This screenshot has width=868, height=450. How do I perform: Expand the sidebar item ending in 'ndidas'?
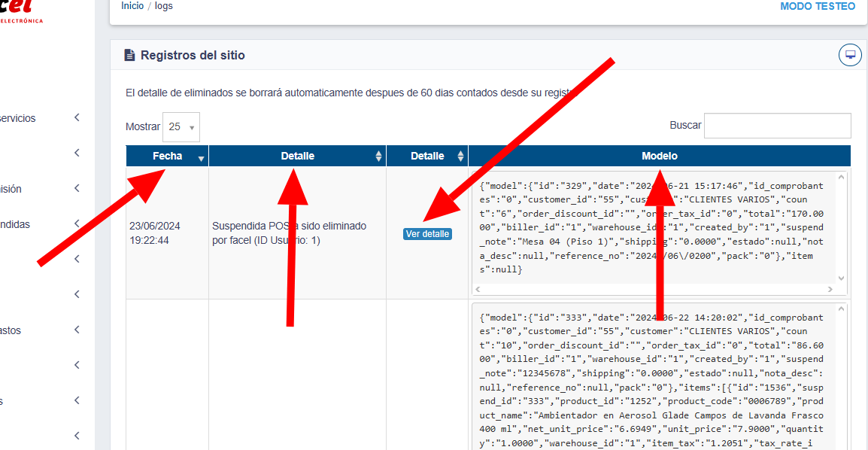(x=77, y=224)
